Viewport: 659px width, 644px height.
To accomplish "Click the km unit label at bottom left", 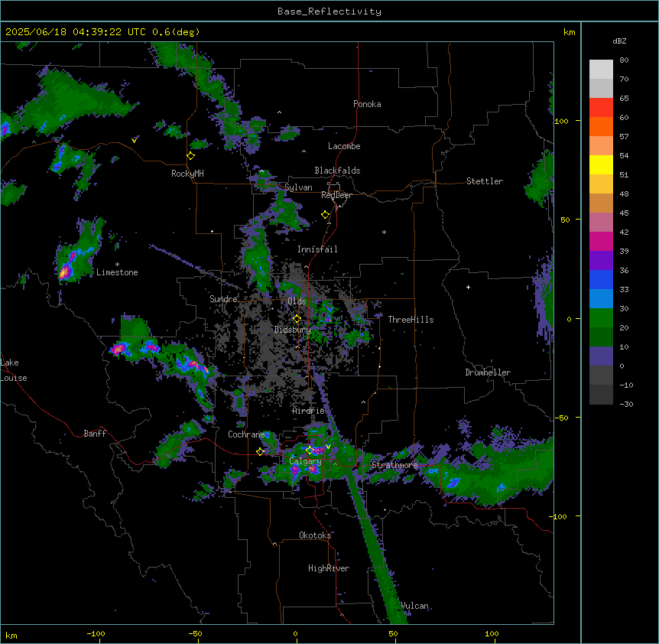I will (11, 636).
